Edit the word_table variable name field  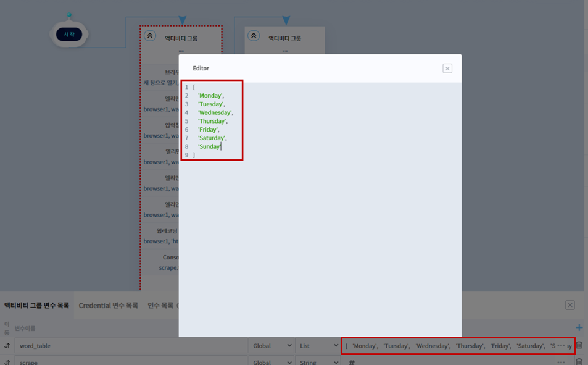tap(131, 346)
